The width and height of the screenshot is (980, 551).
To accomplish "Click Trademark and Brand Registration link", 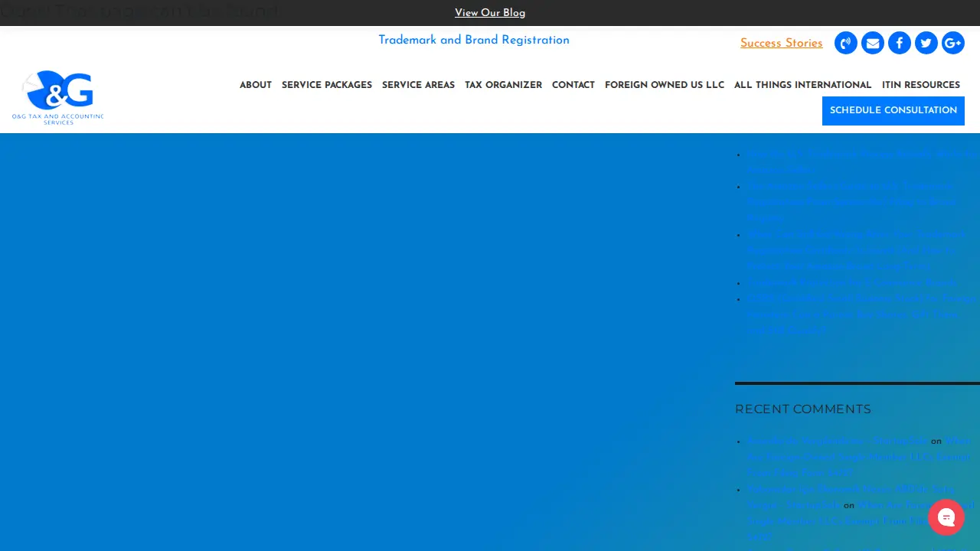I will tap(474, 41).
